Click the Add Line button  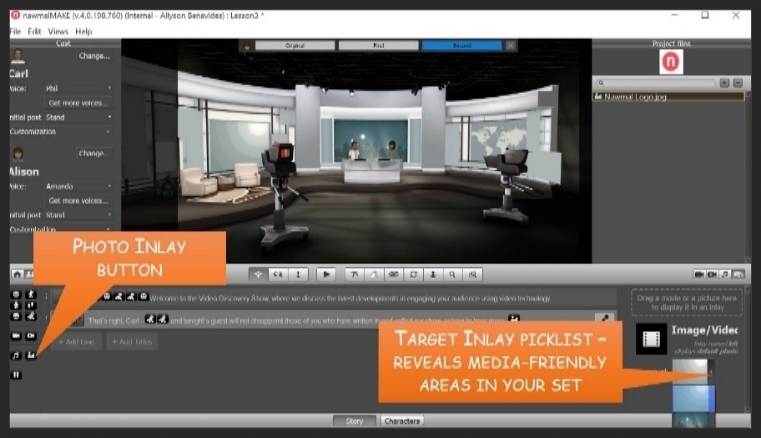(76, 342)
